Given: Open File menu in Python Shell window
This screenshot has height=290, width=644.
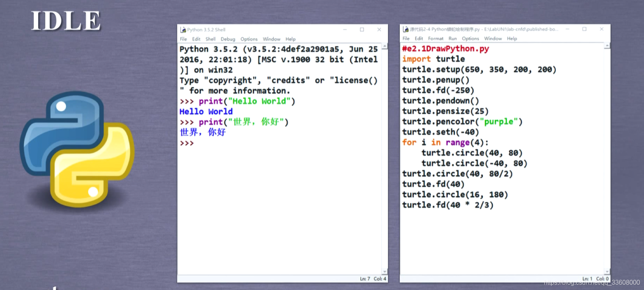Looking at the screenshot, I should click(184, 39).
